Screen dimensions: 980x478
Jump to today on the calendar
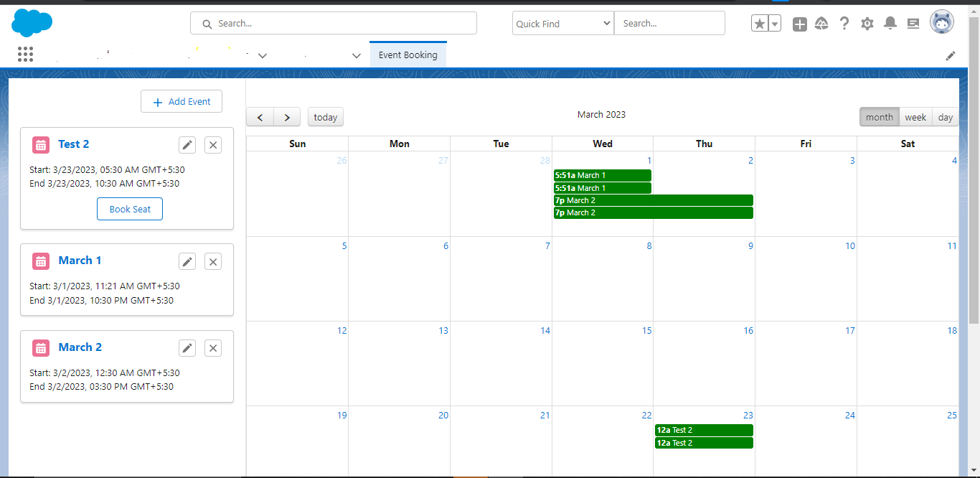pos(325,116)
